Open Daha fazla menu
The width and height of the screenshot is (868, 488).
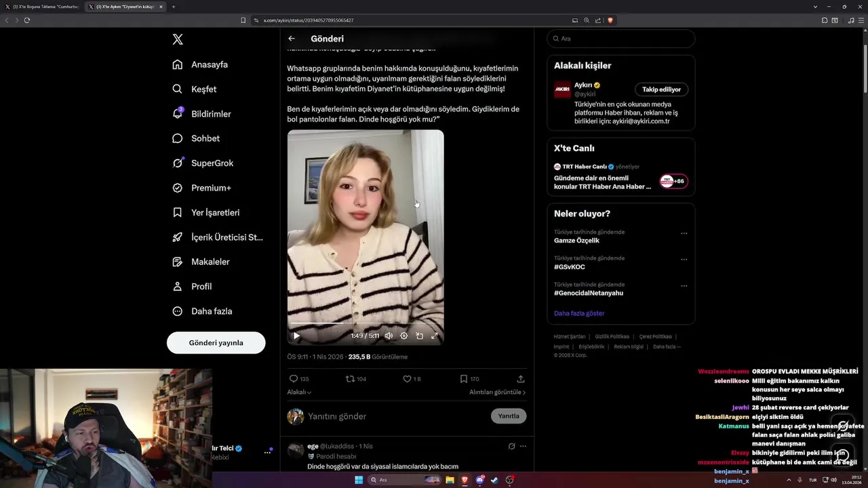pos(202,311)
